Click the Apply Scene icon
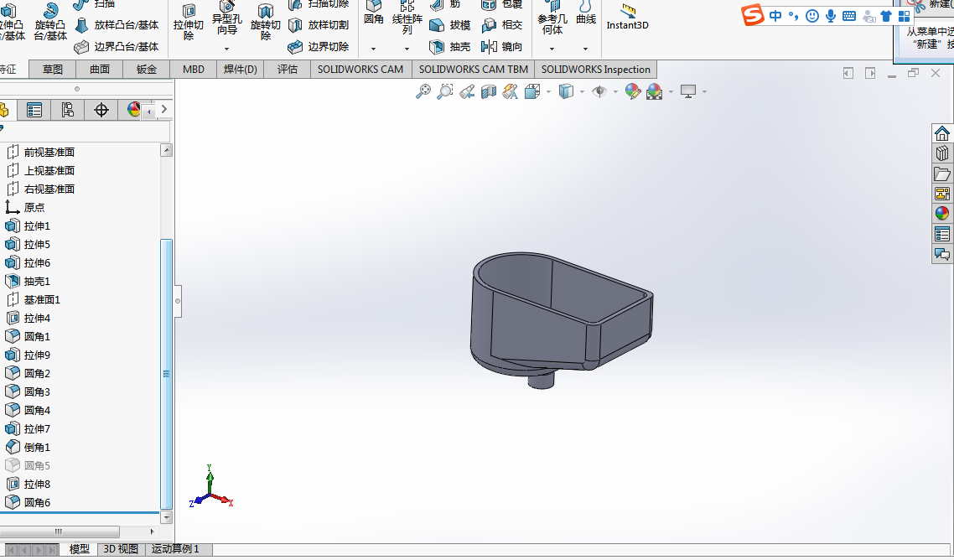Image resolution: width=954 pixels, height=560 pixels. click(655, 91)
